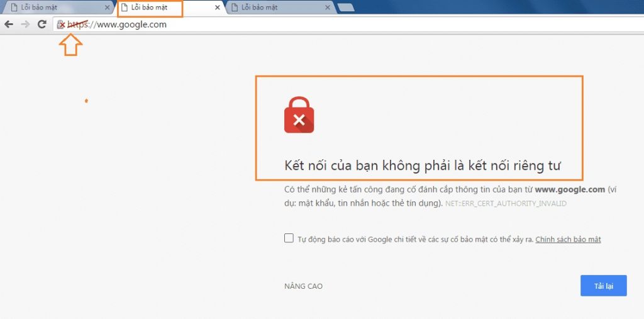Viewport: 644px width, 319px height.
Task: Click the broken padlock security icon in address bar
Action: tap(61, 25)
